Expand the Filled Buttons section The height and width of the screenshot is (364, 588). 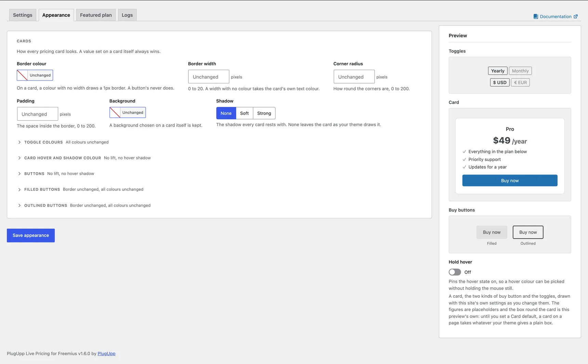(x=80, y=190)
